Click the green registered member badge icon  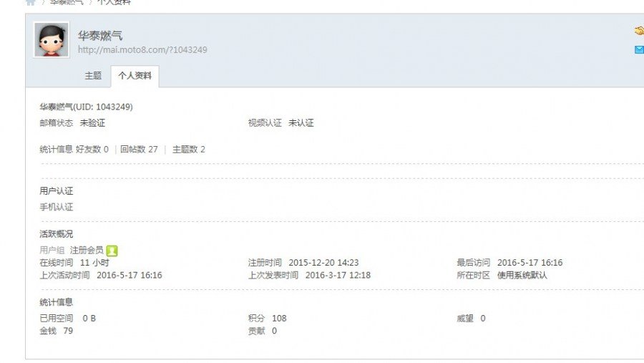(112, 251)
